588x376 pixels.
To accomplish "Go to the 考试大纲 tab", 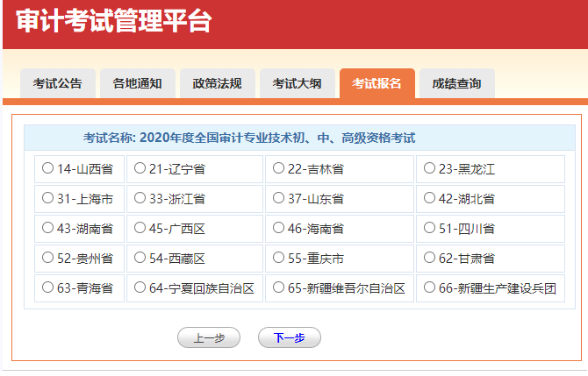I will tap(298, 83).
